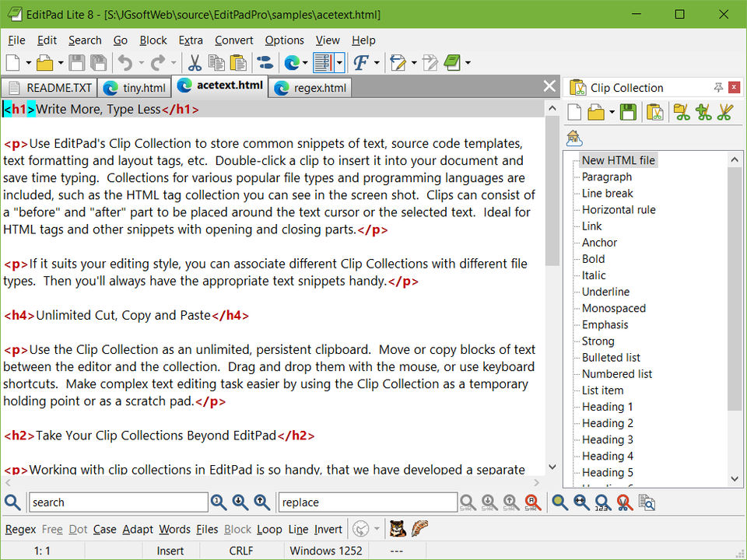The image size is (747, 560).
Task: Click the RegexMagic feather icon
Action: [419, 529]
